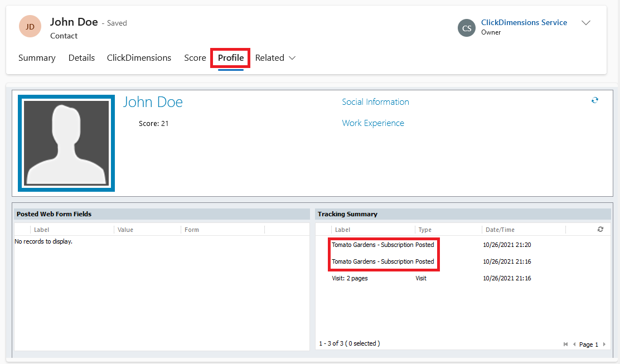Image resolution: width=620 pixels, height=364 pixels.
Task: Sort Posted Web Form Fields by Label
Action: tap(41, 230)
